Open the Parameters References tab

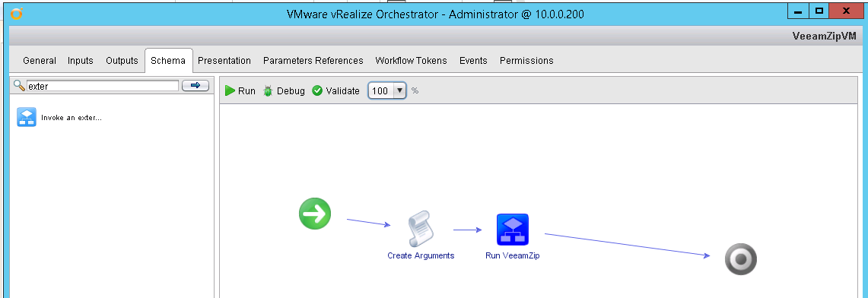[x=313, y=61]
